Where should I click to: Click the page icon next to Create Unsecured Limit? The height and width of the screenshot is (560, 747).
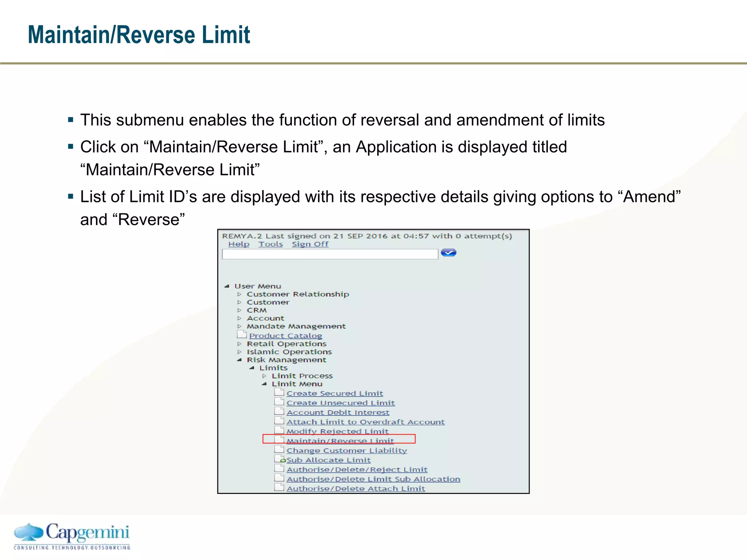click(279, 402)
